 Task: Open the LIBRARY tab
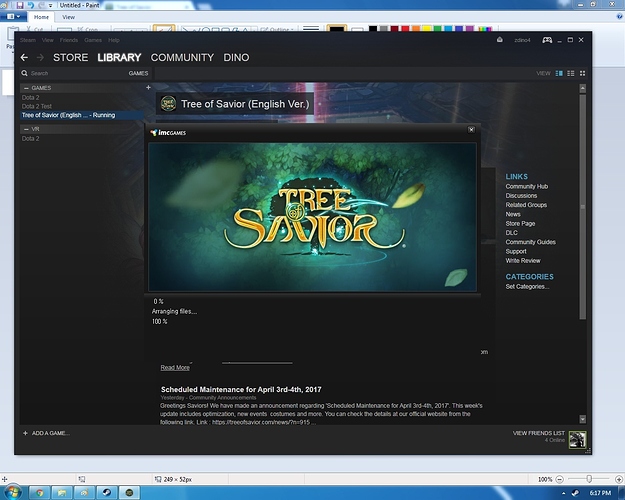(119, 58)
